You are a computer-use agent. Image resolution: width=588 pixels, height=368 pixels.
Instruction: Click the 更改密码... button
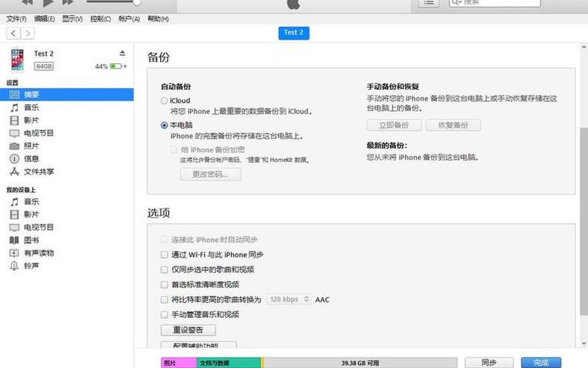210,174
